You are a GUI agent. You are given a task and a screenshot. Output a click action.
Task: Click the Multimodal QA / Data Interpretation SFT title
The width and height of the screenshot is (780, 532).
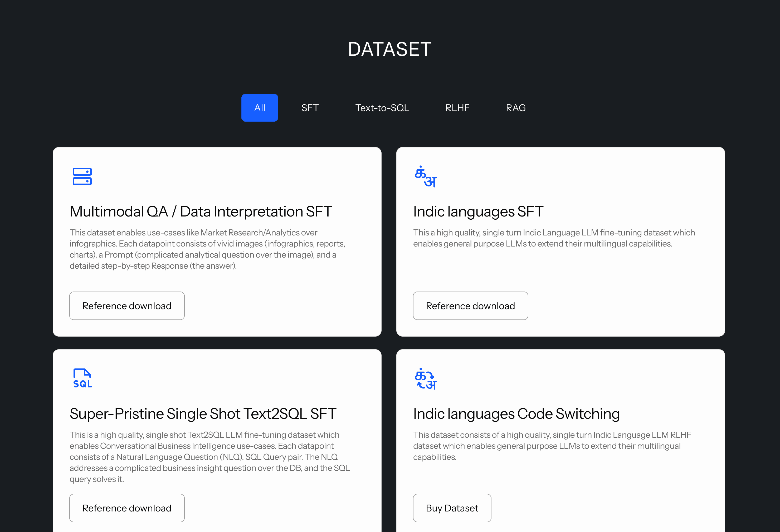click(201, 212)
